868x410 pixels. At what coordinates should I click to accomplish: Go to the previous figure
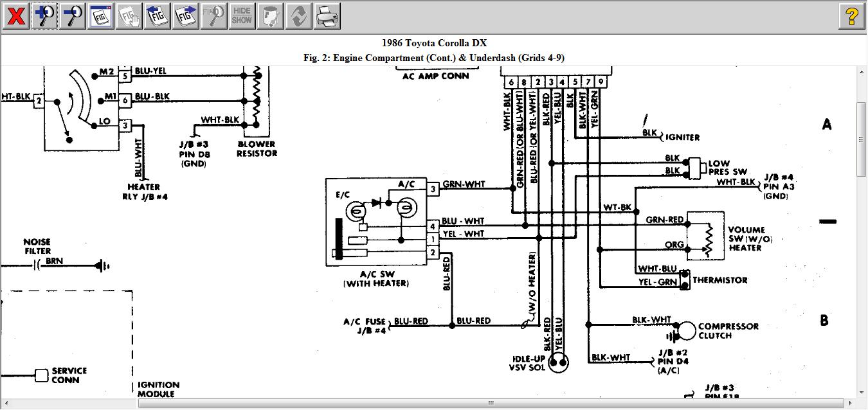[158, 16]
